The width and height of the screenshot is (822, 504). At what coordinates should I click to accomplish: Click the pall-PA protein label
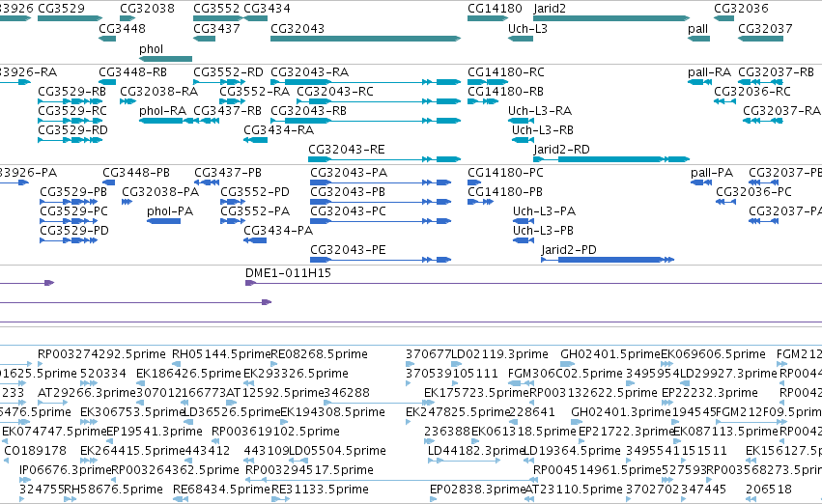click(711, 173)
